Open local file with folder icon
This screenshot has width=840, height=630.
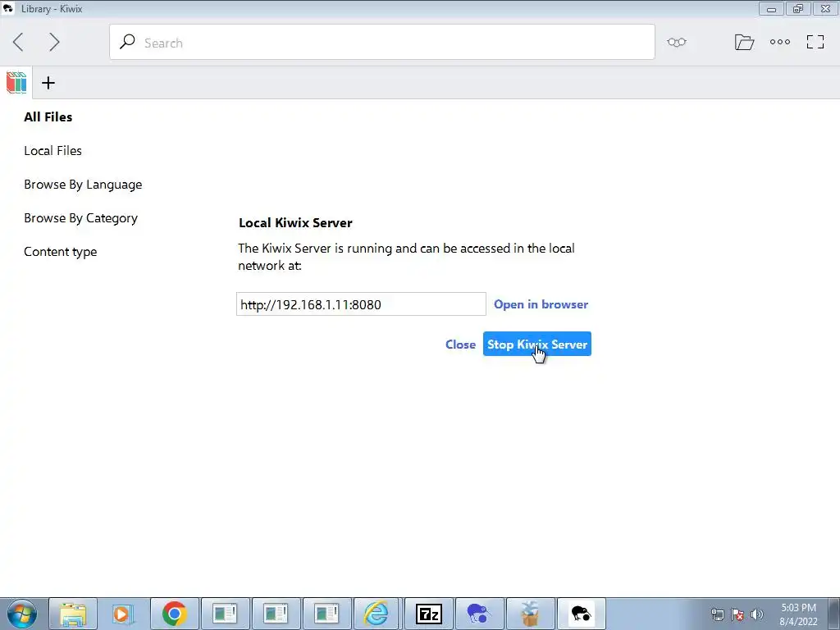point(744,42)
